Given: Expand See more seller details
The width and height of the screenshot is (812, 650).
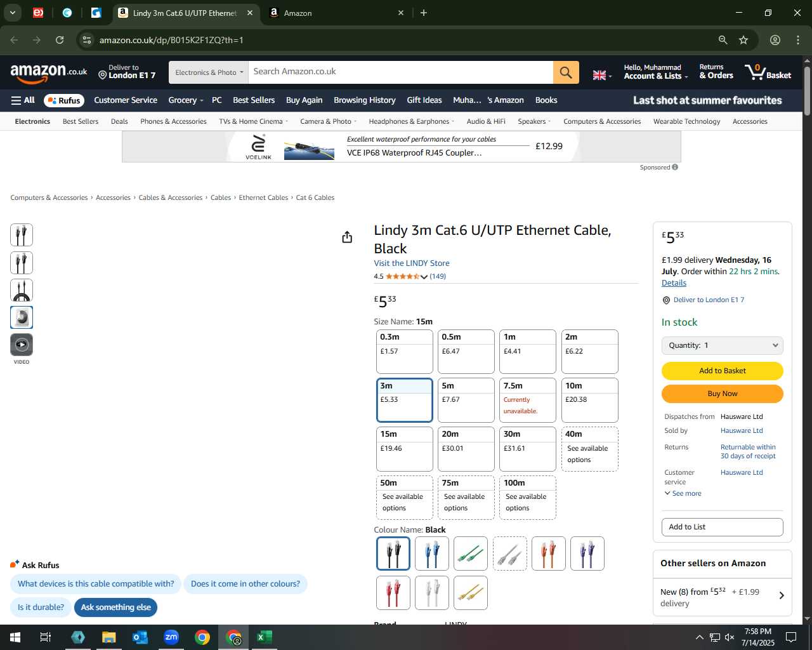Looking at the screenshot, I should click(x=683, y=493).
